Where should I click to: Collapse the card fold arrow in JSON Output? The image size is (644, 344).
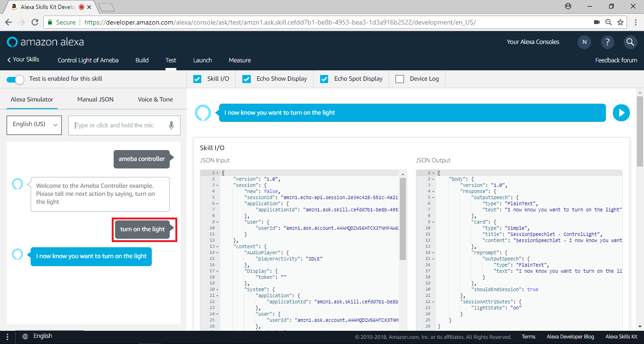[x=433, y=222]
